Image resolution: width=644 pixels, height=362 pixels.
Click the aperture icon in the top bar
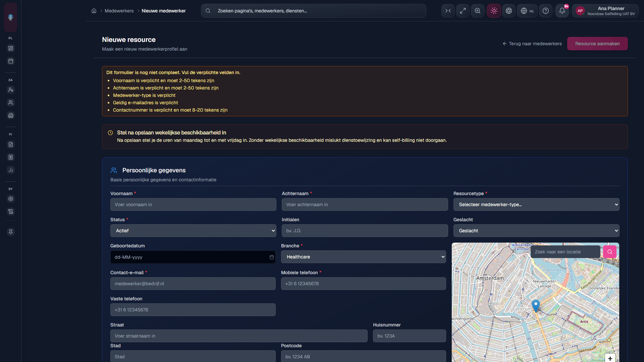coord(509,11)
